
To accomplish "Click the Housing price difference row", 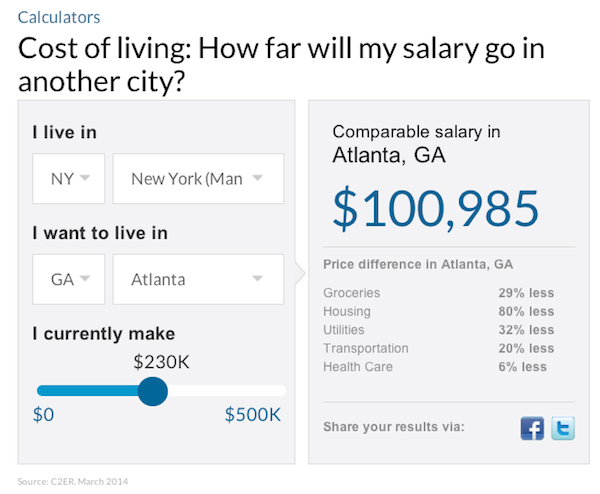I will point(439,311).
